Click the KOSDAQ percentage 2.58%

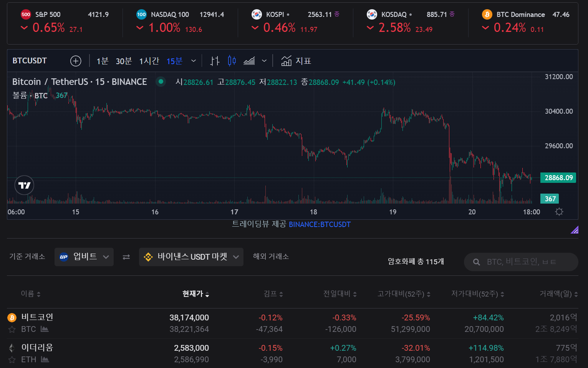pos(395,28)
